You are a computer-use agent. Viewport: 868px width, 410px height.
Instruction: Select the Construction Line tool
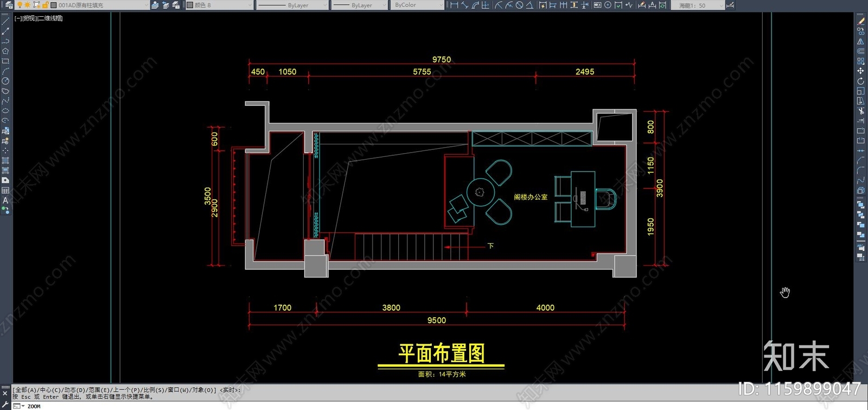tap(5, 31)
